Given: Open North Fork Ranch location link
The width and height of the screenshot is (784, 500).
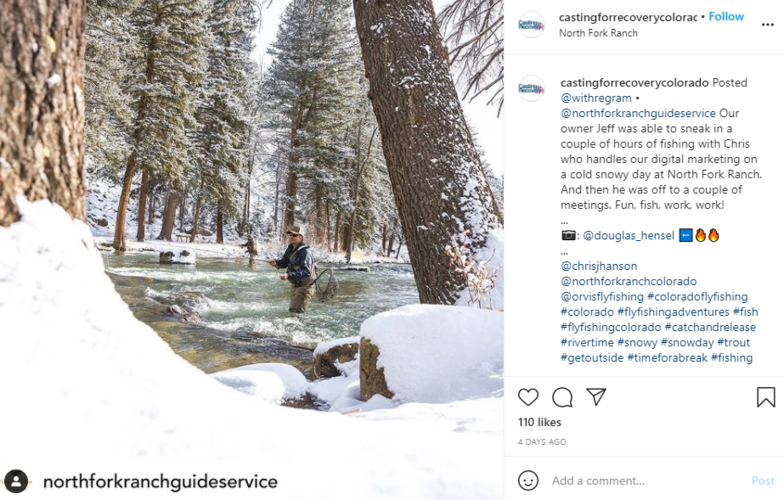Looking at the screenshot, I should point(598,33).
